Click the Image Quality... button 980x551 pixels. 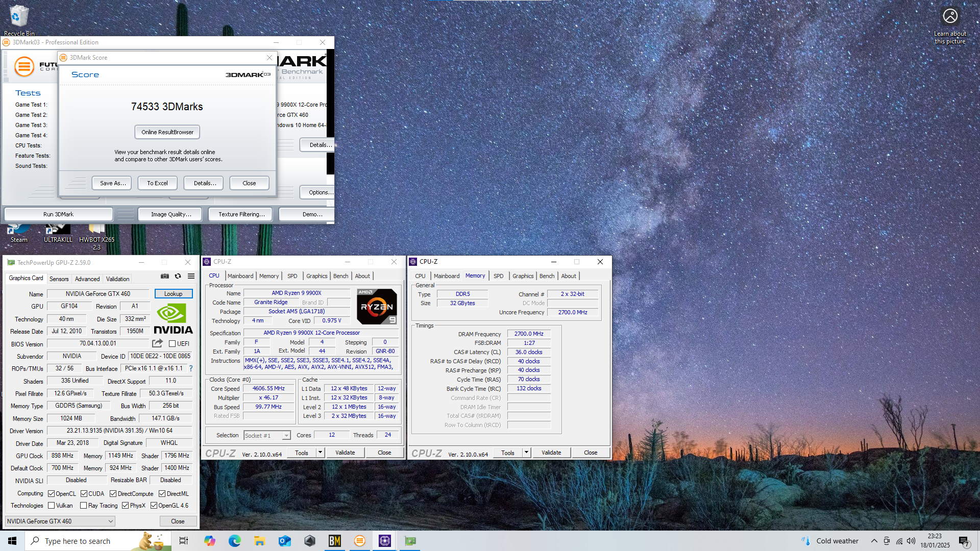(171, 214)
